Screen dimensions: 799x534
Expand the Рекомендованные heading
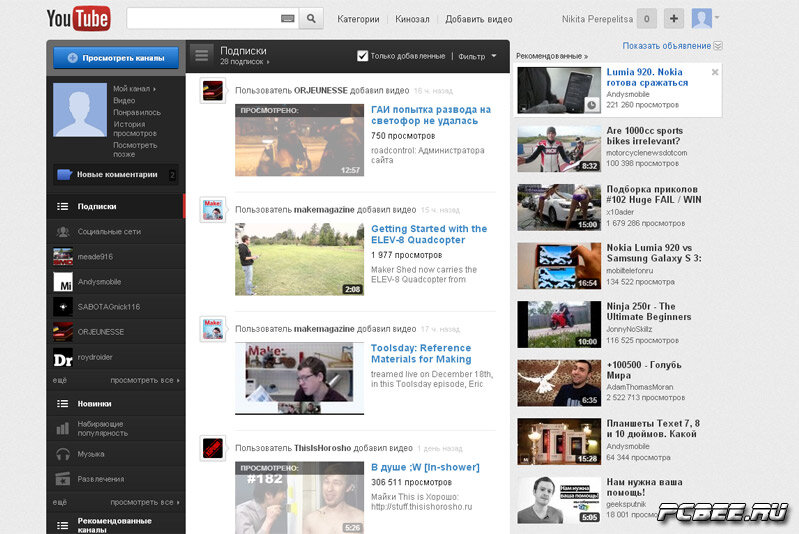[552, 56]
